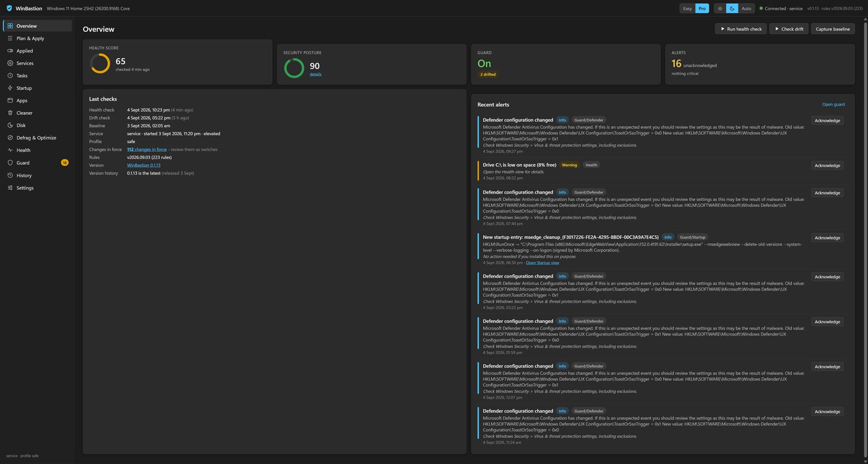Click the Tasks clock icon in sidebar

(x=10, y=76)
